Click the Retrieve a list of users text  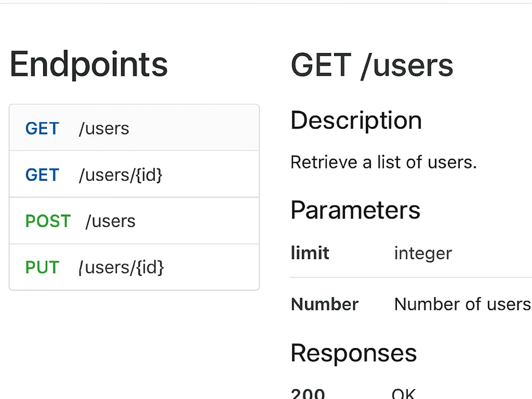[383, 162]
